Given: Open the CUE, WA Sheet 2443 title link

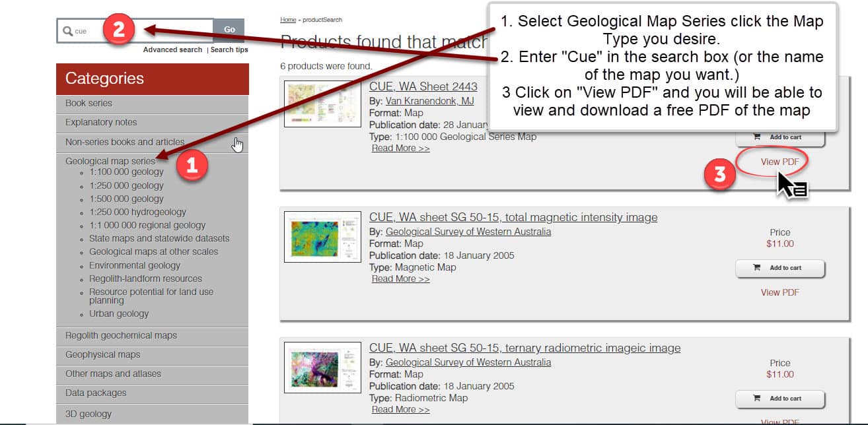Looking at the screenshot, I should (423, 86).
